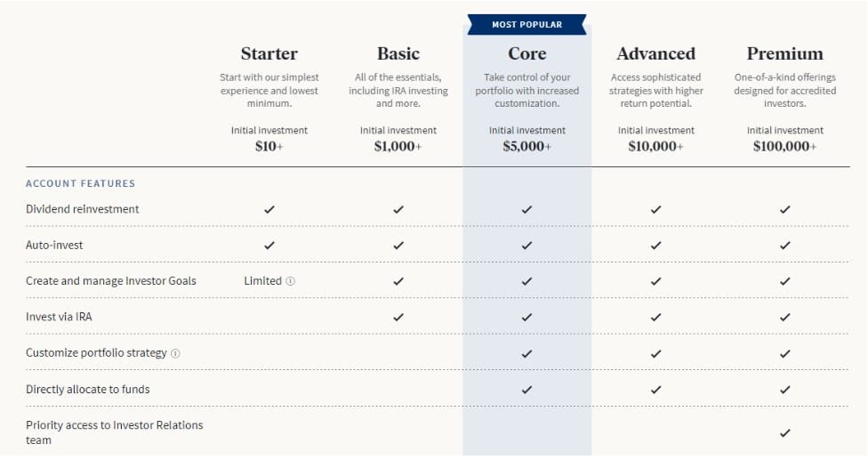Select the Advanced plan heading

(656, 53)
